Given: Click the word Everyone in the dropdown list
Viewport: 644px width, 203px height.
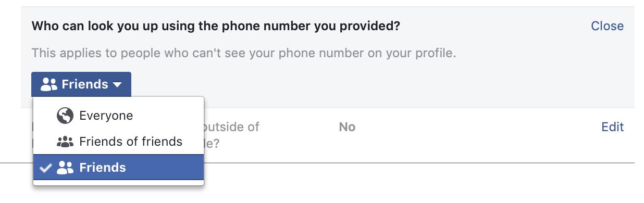Looking at the screenshot, I should coord(106,116).
